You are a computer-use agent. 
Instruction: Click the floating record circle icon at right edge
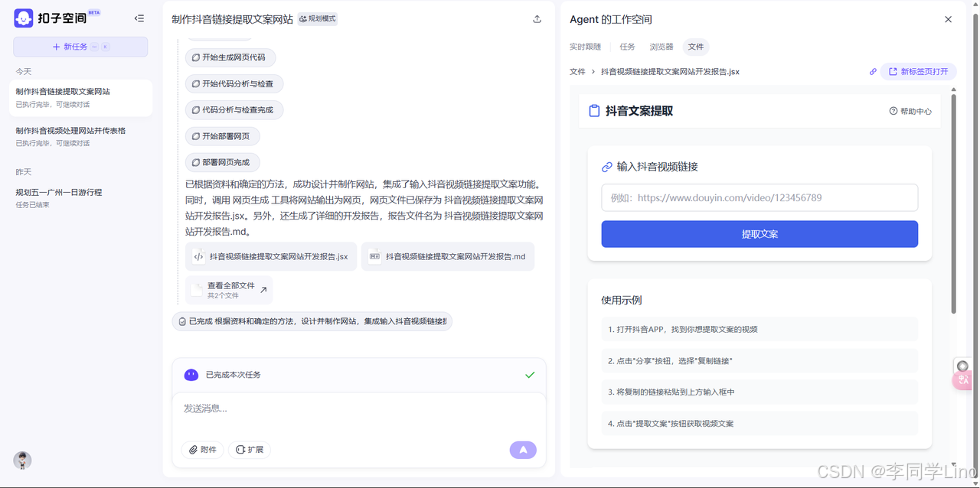pyautogui.click(x=962, y=366)
